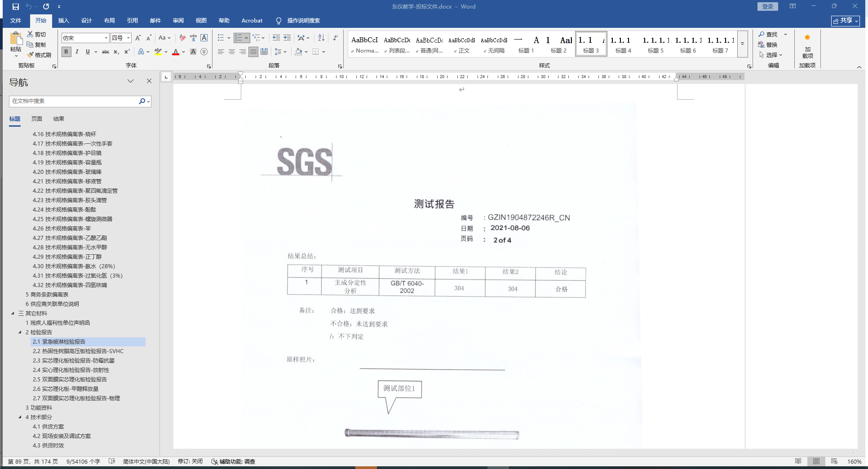This screenshot has width=868, height=469.
Task: Copy the selection using 复制
Action: pos(36,44)
